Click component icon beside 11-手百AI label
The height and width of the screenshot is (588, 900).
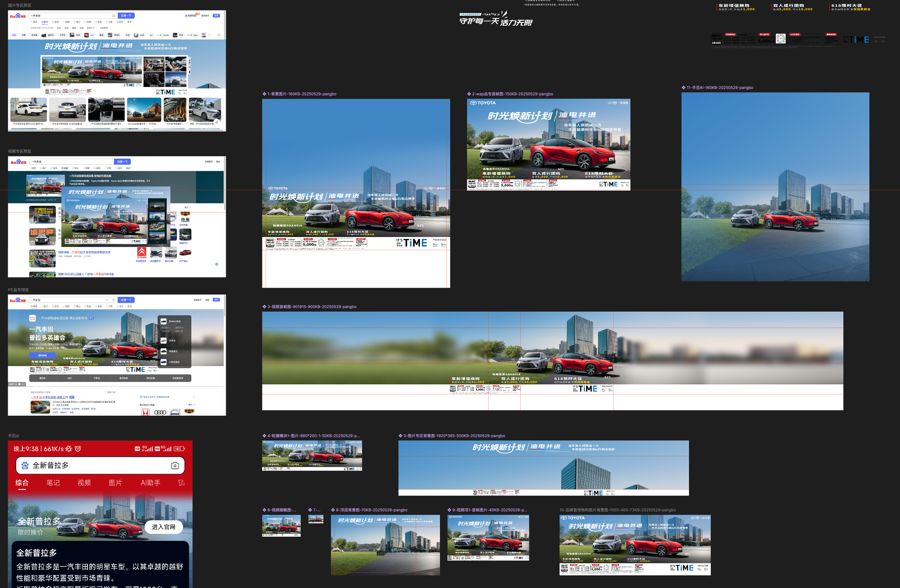point(684,88)
